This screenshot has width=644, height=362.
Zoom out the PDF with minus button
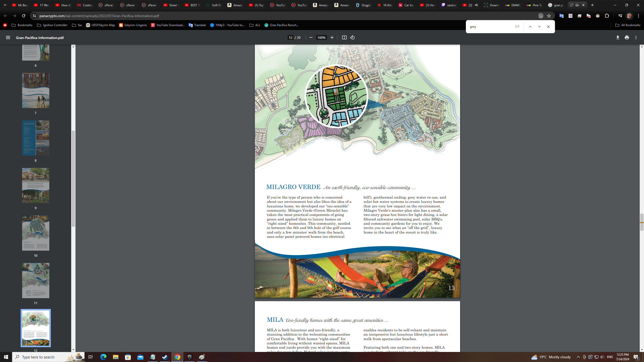311,37
